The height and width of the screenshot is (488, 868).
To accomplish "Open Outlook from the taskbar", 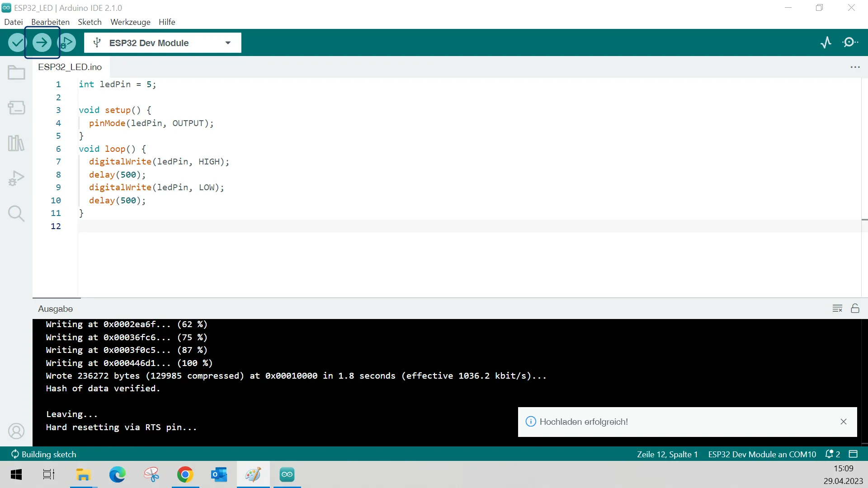I will click(219, 474).
